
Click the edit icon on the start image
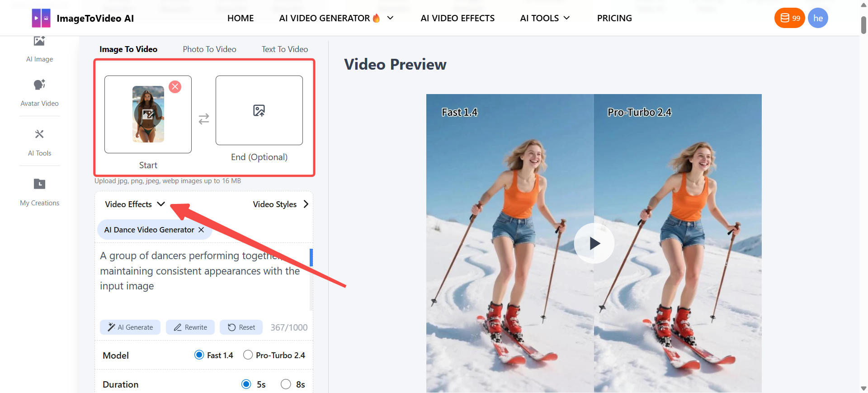pyautogui.click(x=148, y=114)
